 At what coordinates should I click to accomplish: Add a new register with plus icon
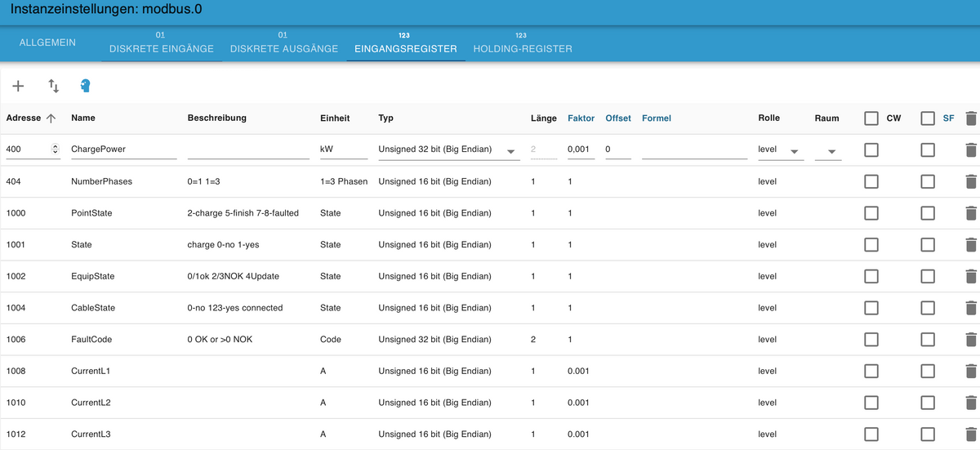(18, 85)
